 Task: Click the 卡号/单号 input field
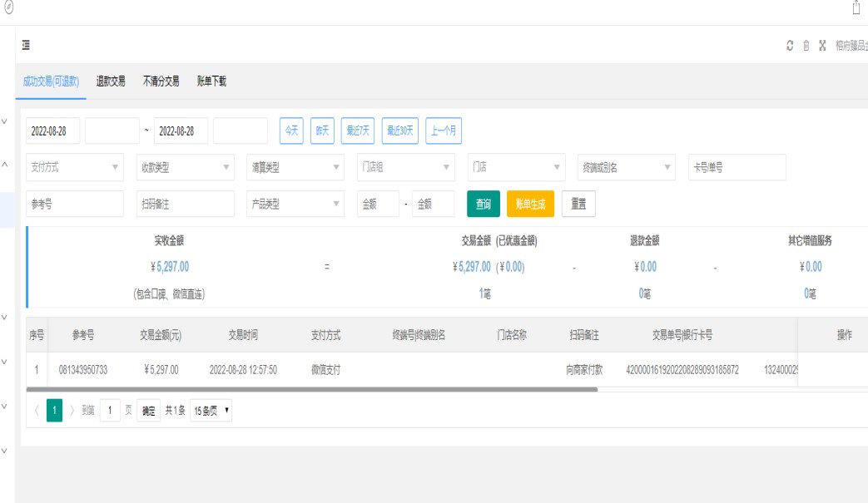pos(737,167)
